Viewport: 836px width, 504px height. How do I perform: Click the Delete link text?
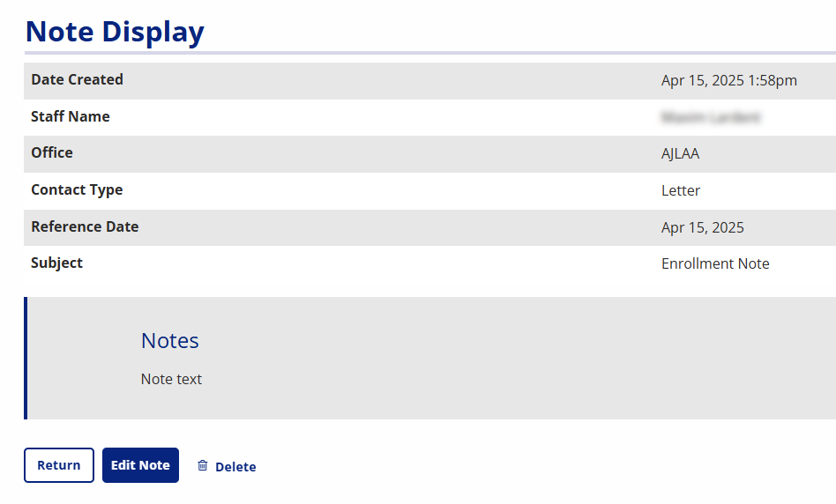click(x=235, y=467)
